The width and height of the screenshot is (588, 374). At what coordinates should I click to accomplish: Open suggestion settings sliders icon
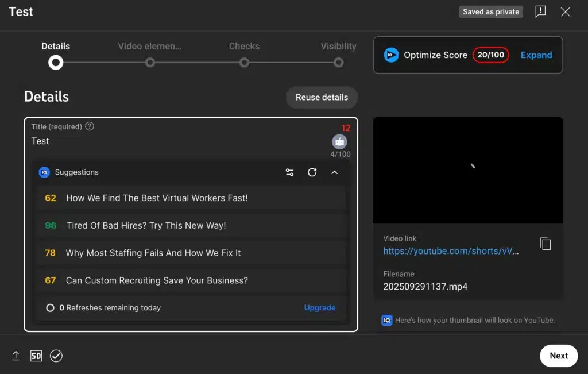tap(289, 172)
